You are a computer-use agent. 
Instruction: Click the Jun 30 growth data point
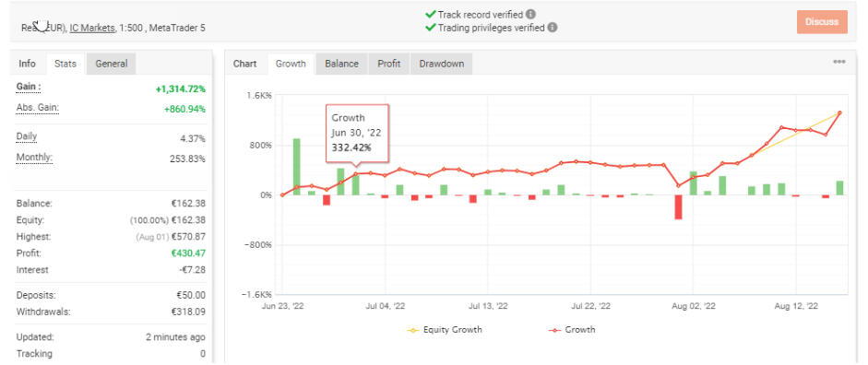pyautogui.click(x=356, y=174)
